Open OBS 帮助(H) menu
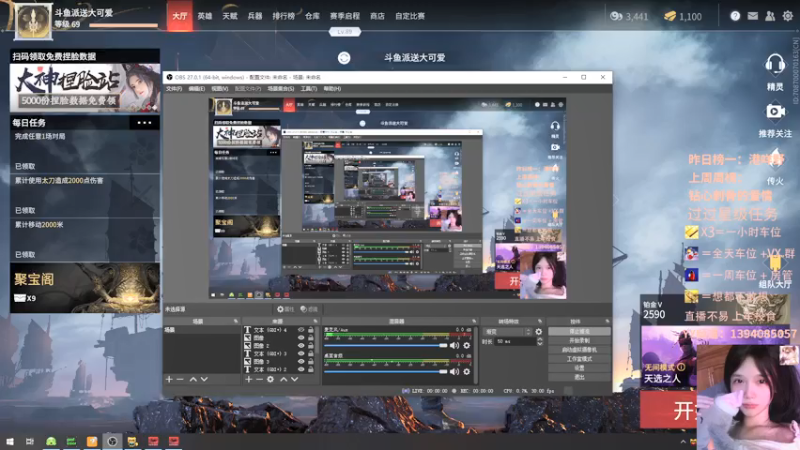This screenshot has width=800, height=450. click(x=332, y=89)
